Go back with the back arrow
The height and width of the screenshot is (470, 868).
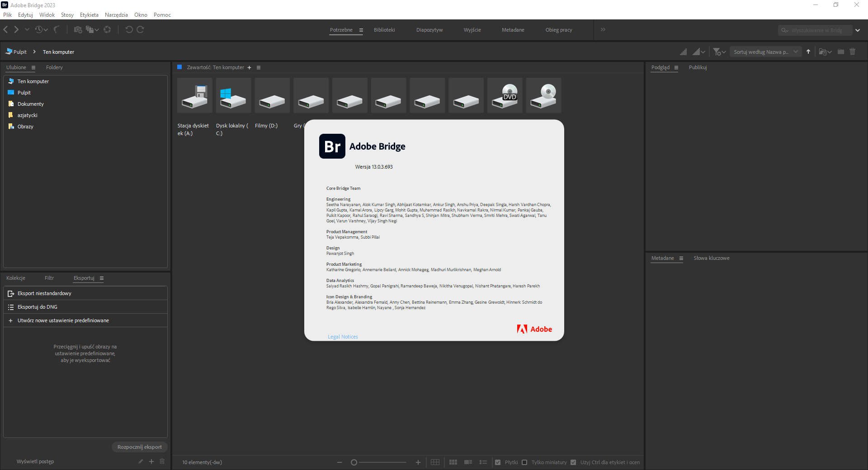pos(5,29)
